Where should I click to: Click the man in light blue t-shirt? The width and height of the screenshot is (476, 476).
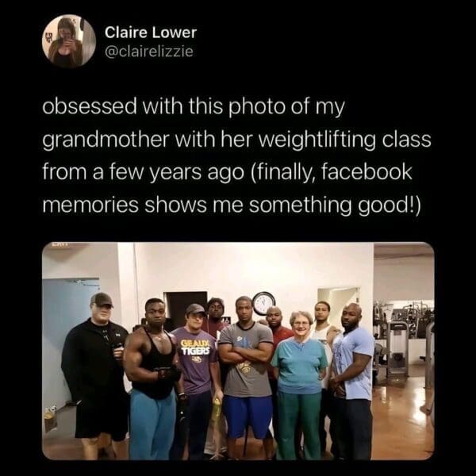coord(352,379)
